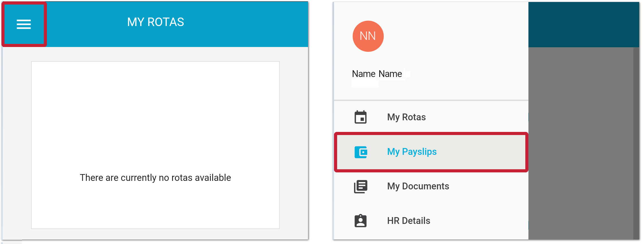The width and height of the screenshot is (644, 244).
Task: Click the My Documents stacked pages icon
Action: [361, 187]
